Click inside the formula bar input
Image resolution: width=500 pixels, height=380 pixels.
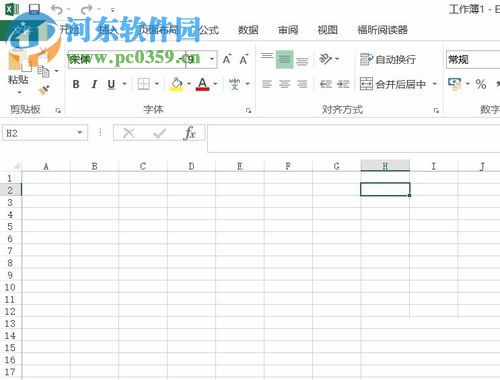coord(353,138)
